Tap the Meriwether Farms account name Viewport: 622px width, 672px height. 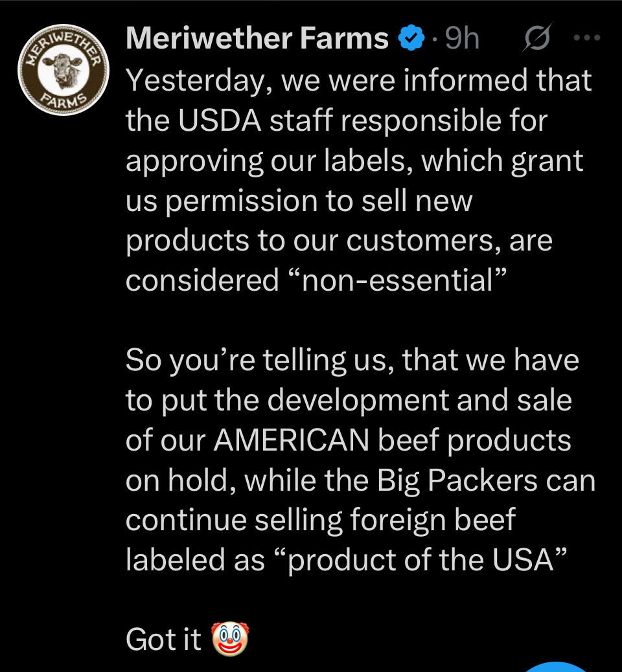[257, 39]
